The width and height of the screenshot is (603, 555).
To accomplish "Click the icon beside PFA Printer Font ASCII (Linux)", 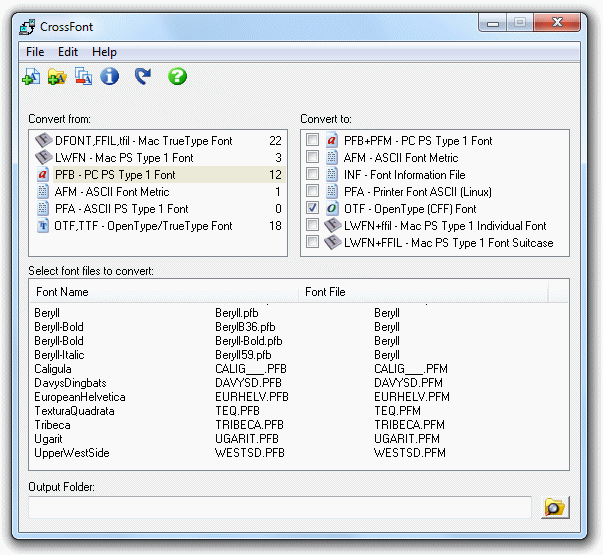I will 332,192.
